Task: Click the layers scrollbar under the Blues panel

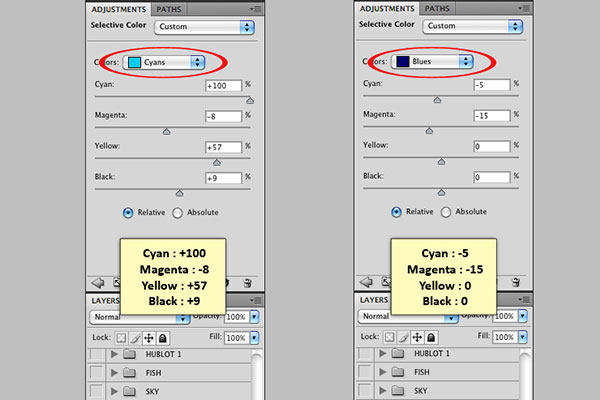Action: point(525,374)
